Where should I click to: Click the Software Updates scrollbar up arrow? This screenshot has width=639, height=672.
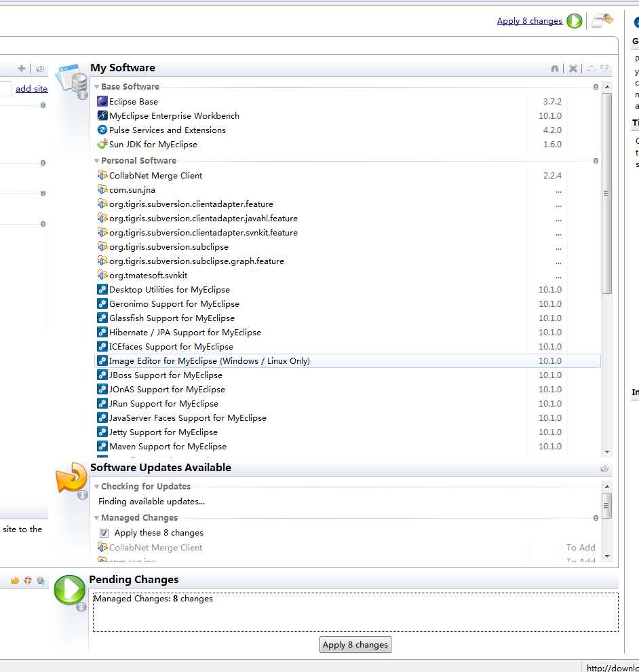click(x=607, y=487)
